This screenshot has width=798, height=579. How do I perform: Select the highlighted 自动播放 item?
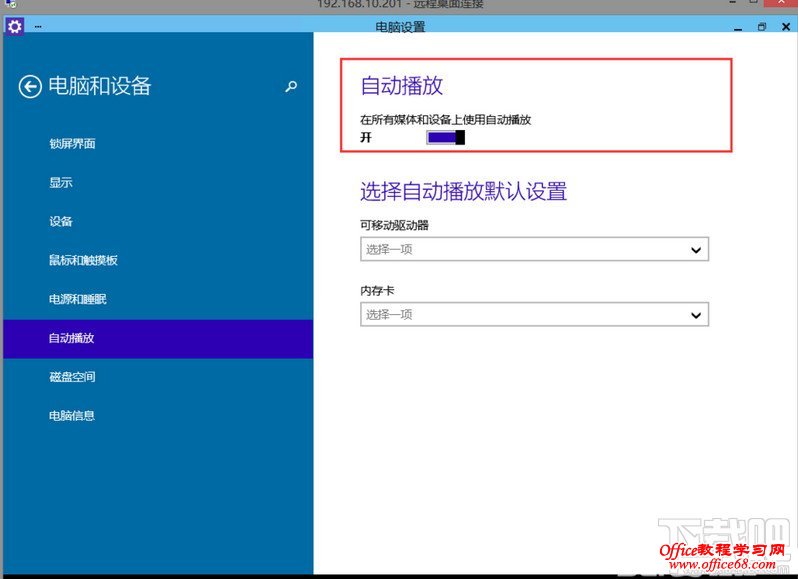tap(158, 338)
